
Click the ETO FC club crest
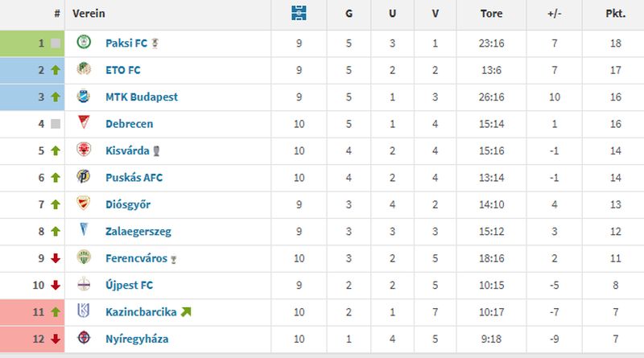pos(82,70)
